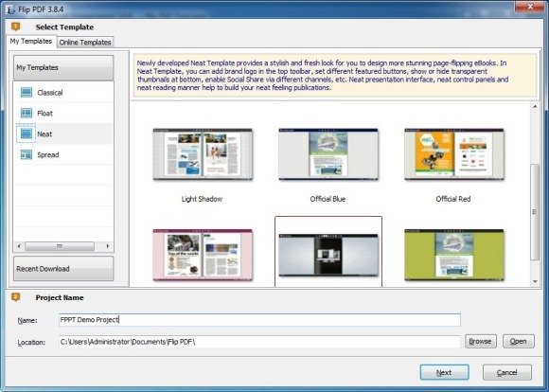Close the Flip PDF window
This screenshot has width=549, height=392.
tap(530, 7)
